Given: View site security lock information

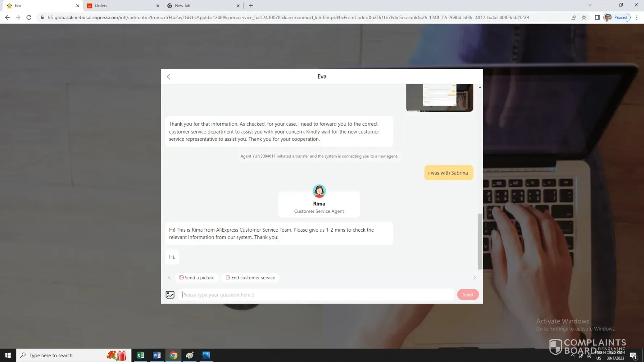Looking at the screenshot, I should 42,17.
